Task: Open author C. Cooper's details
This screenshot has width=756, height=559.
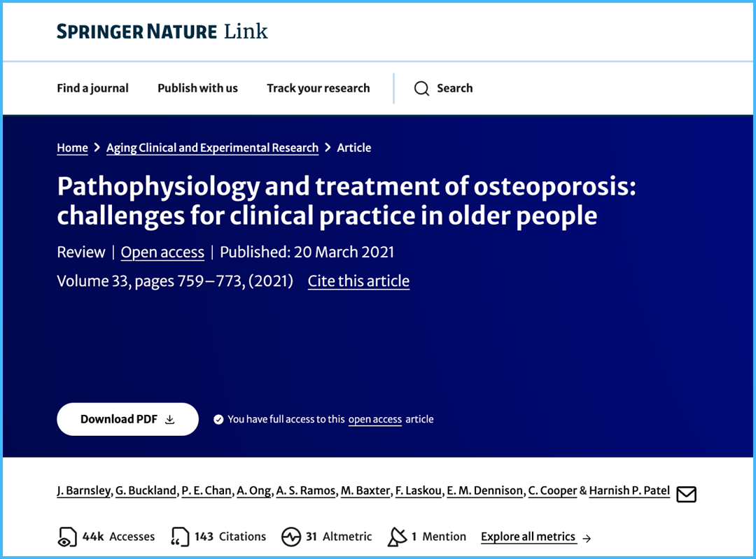Action: point(552,491)
